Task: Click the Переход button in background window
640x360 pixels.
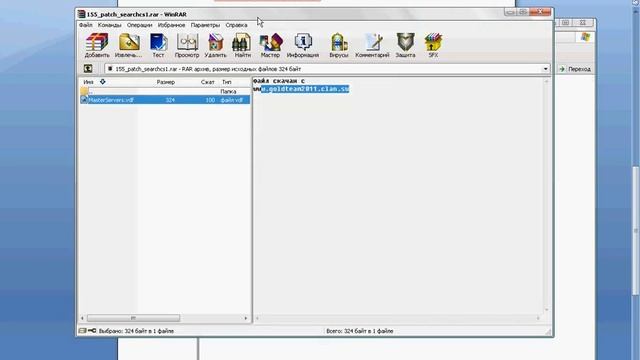Action: pos(576,69)
